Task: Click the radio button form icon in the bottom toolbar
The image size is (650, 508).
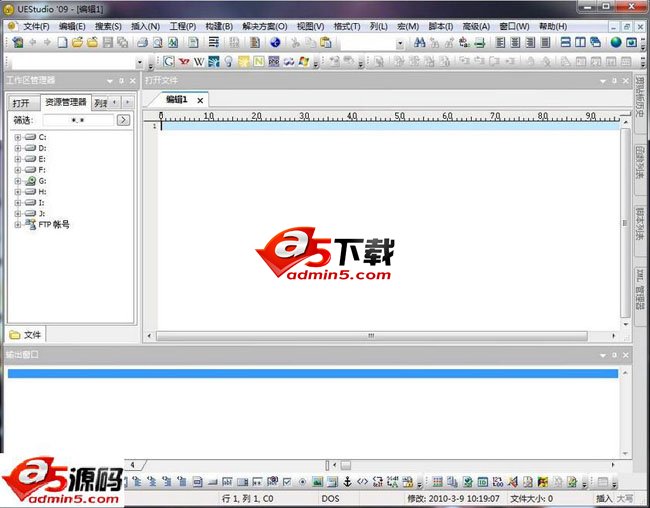Action: tap(302, 482)
